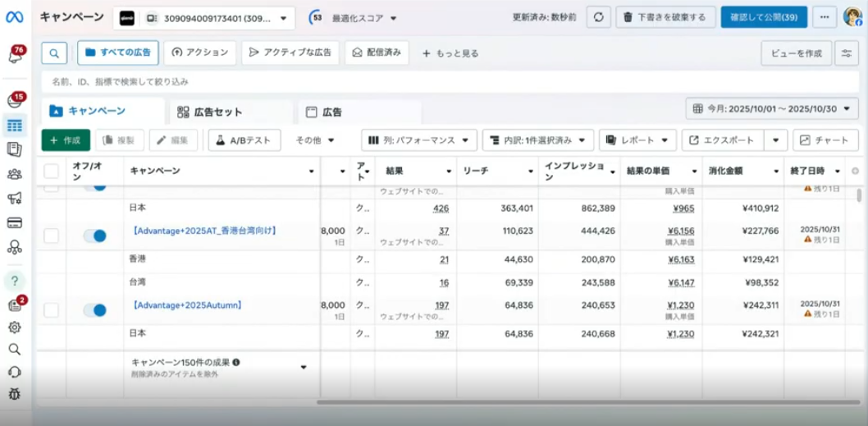Expand the 内訳 breakdown dropdown
Viewport: 868px width, 426px height.
(x=537, y=140)
